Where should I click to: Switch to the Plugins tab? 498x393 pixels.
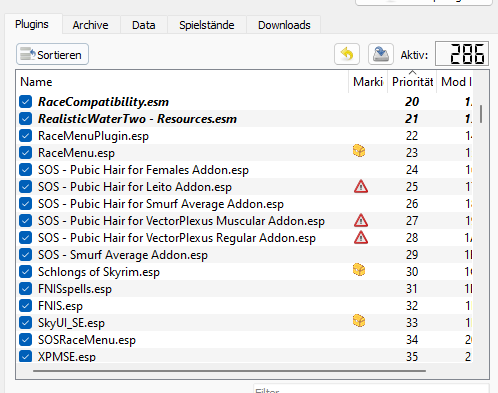[x=32, y=24]
